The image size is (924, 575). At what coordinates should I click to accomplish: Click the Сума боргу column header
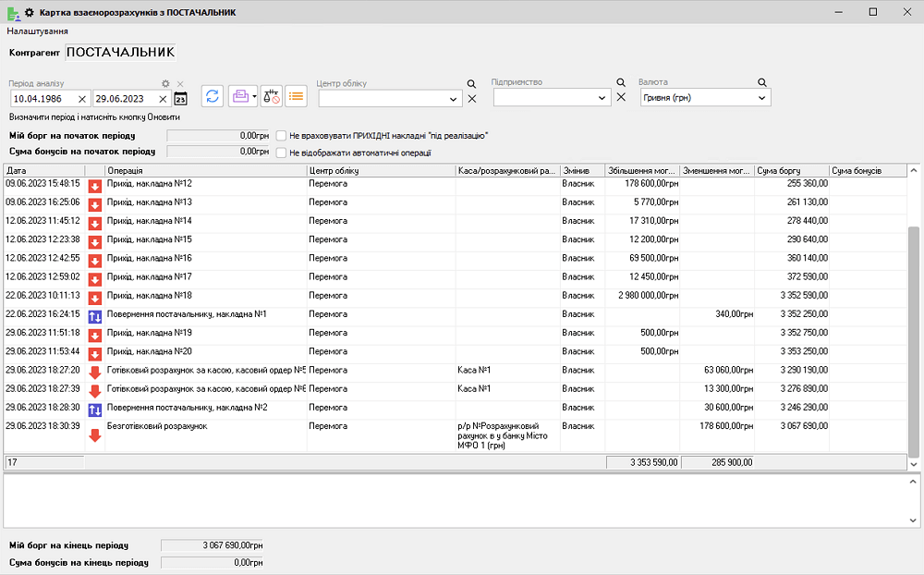click(790, 171)
